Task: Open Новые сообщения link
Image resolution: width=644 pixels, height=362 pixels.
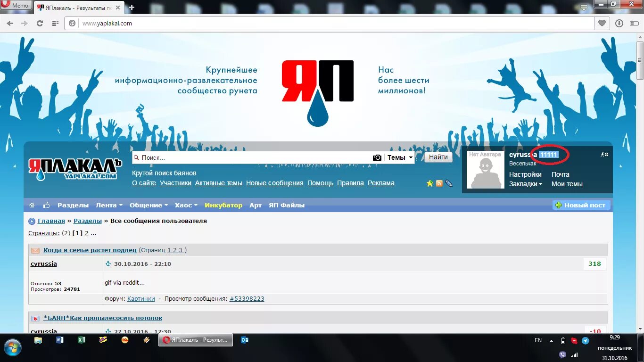Action: click(x=275, y=183)
